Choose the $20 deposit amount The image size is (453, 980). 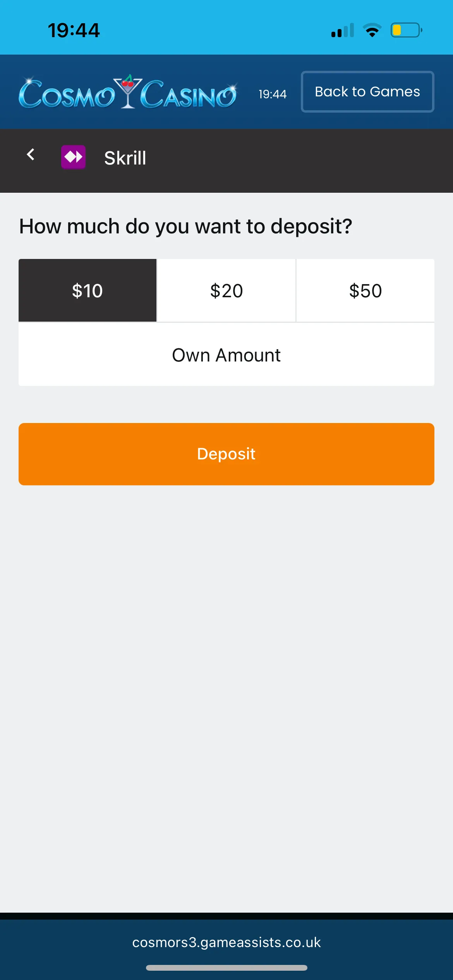pyautogui.click(x=226, y=291)
